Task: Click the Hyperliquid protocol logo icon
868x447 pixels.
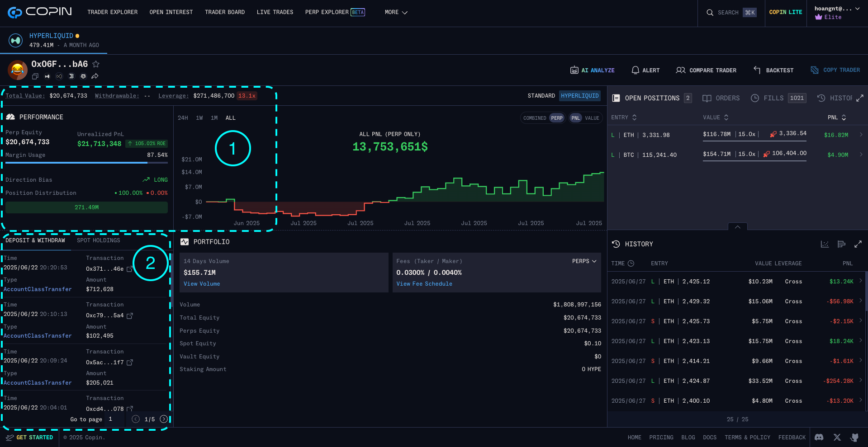Action: pyautogui.click(x=16, y=41)
